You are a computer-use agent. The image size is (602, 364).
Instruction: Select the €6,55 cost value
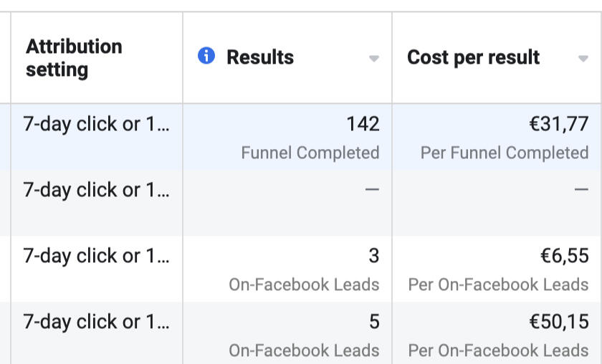(x=564, y=256)
